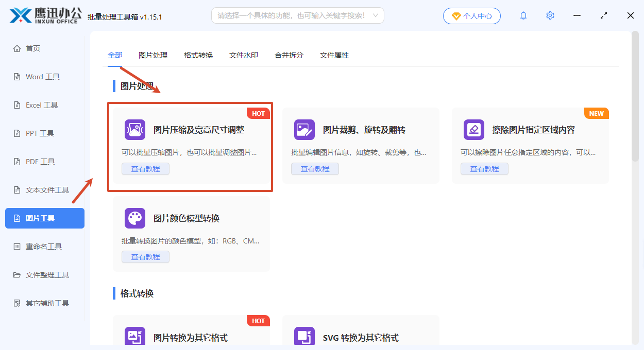Open the 图片颜色模型转换 card title
Viewport: 644px width, 350px height.
(x=187, y=218)
